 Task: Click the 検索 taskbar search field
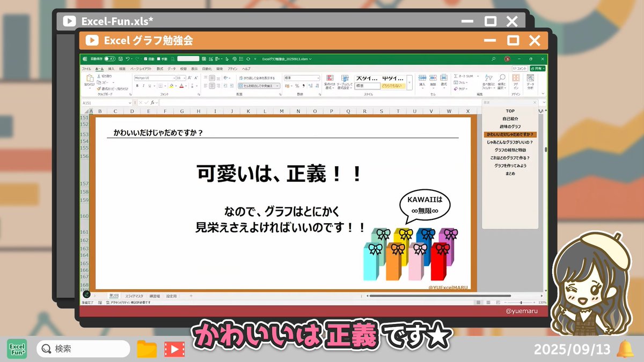[83, 349]
